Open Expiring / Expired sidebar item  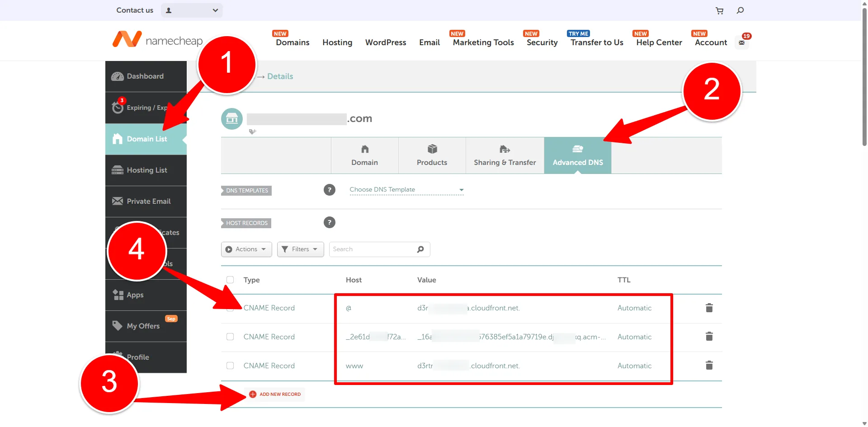click(146, 108)
